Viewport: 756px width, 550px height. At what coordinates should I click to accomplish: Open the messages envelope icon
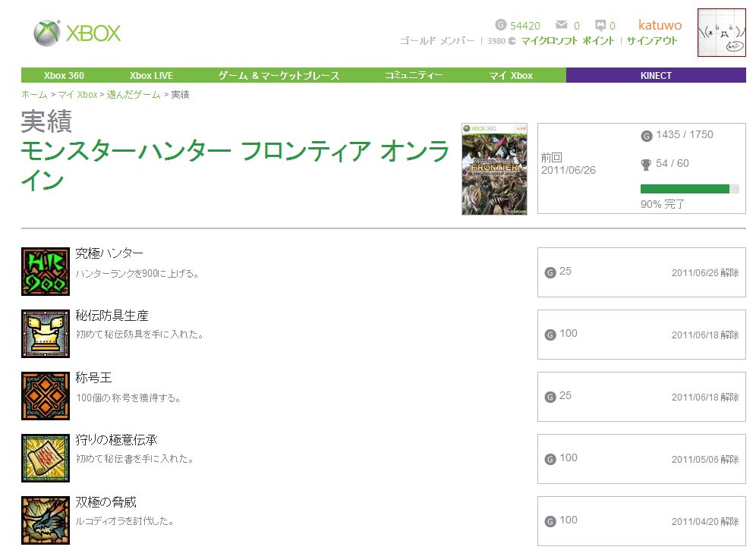(x=561, y=24)
